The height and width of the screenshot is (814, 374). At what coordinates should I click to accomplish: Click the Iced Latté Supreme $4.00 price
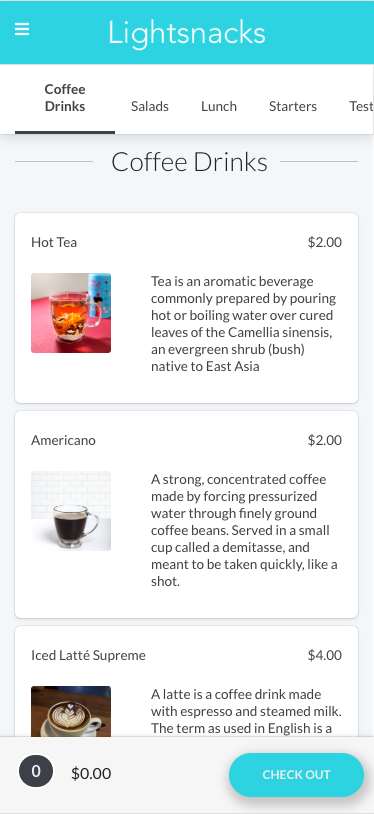click(325, 655)
